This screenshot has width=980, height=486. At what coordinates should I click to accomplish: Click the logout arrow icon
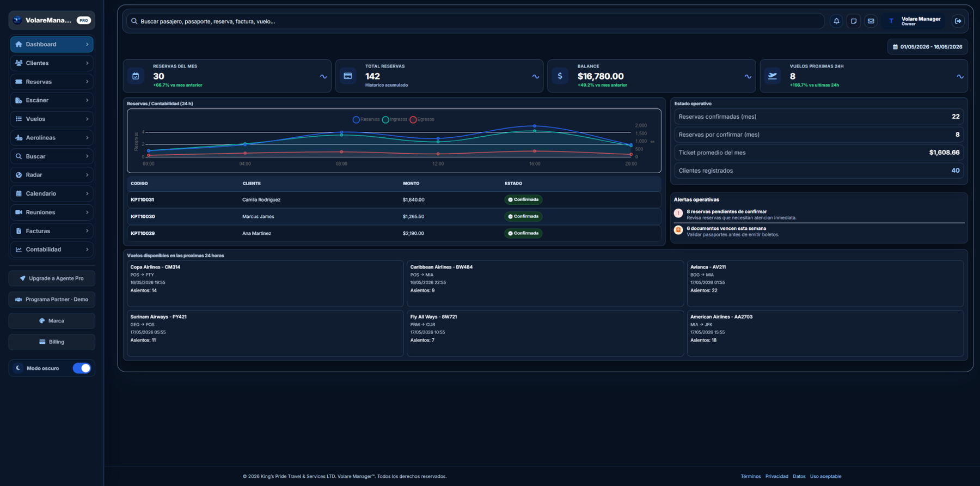coord(958,21)
